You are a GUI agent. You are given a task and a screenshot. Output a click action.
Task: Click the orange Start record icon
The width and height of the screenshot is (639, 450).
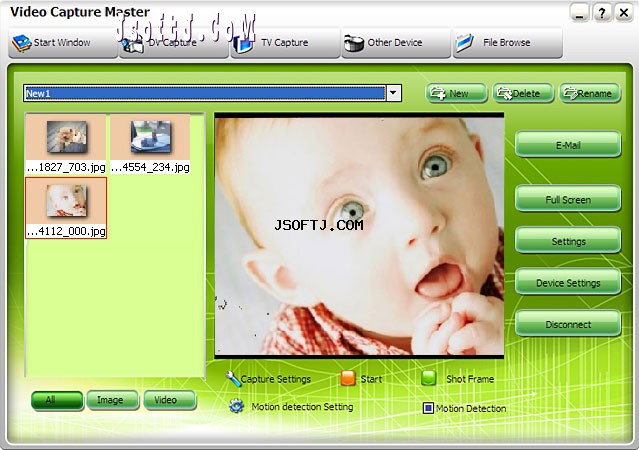[x=348, y=378]
